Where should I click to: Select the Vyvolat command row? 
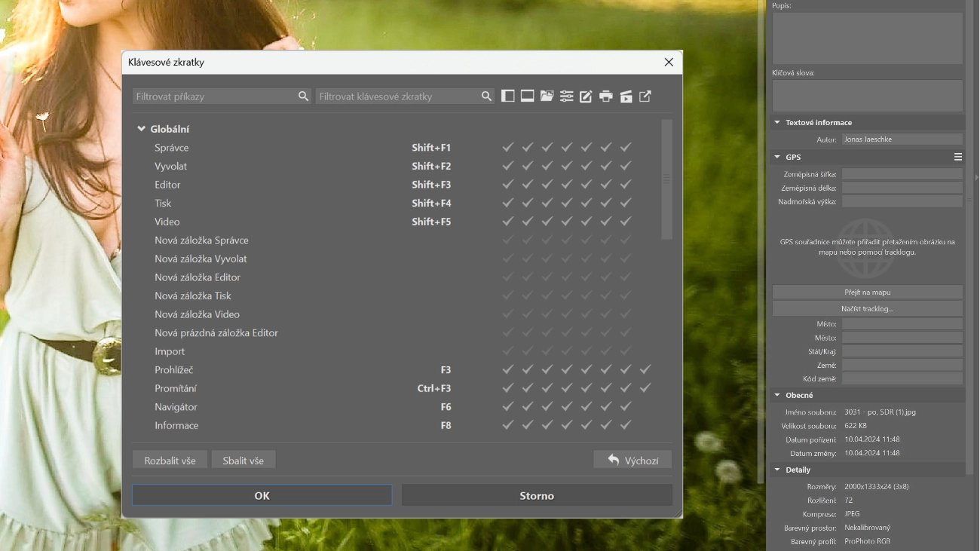click(x=396, y=166)
